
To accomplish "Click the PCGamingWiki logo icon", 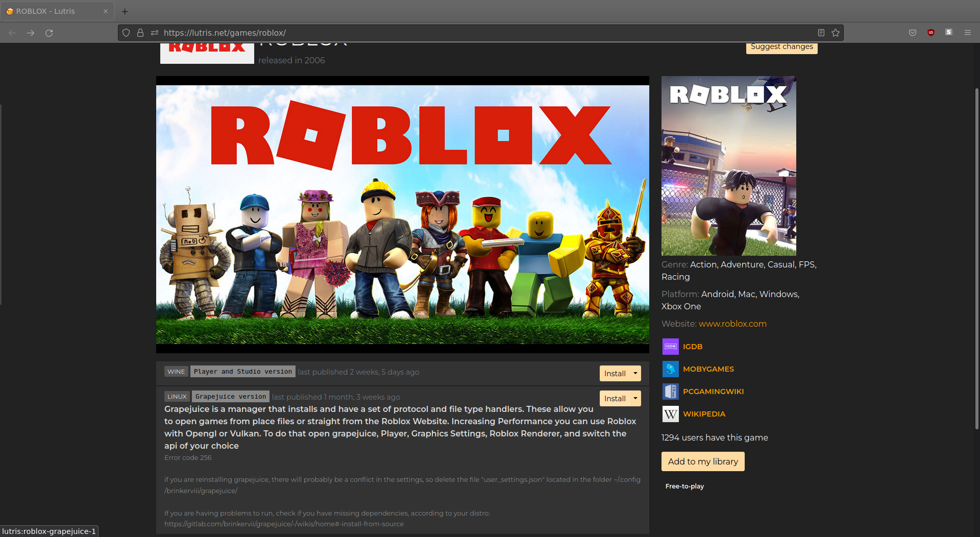I will pos(671,392).
